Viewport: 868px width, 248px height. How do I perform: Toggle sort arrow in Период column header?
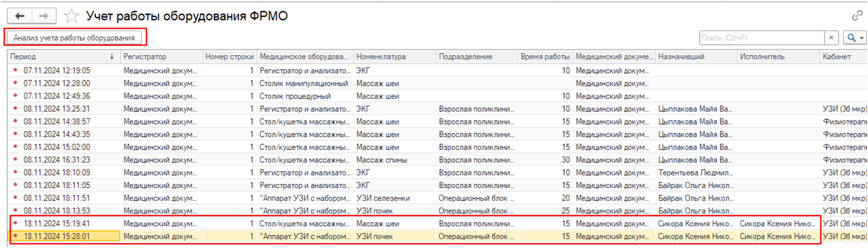tap(112, 57)
